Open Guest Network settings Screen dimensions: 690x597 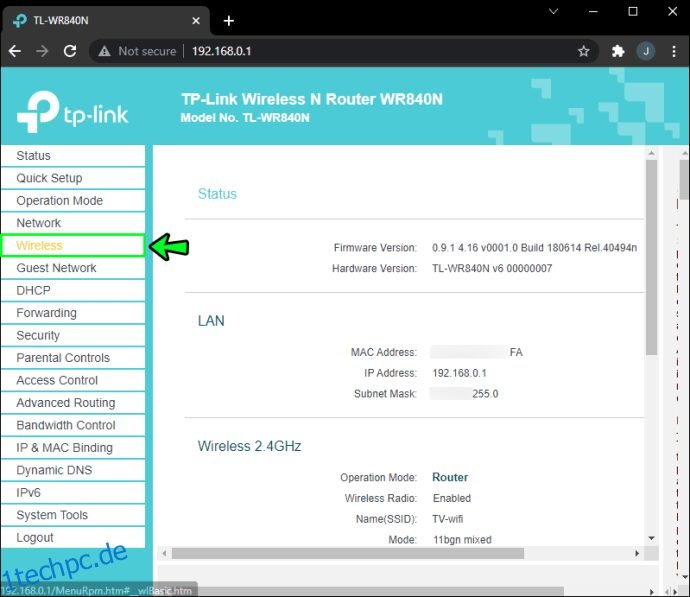[73, 268]
